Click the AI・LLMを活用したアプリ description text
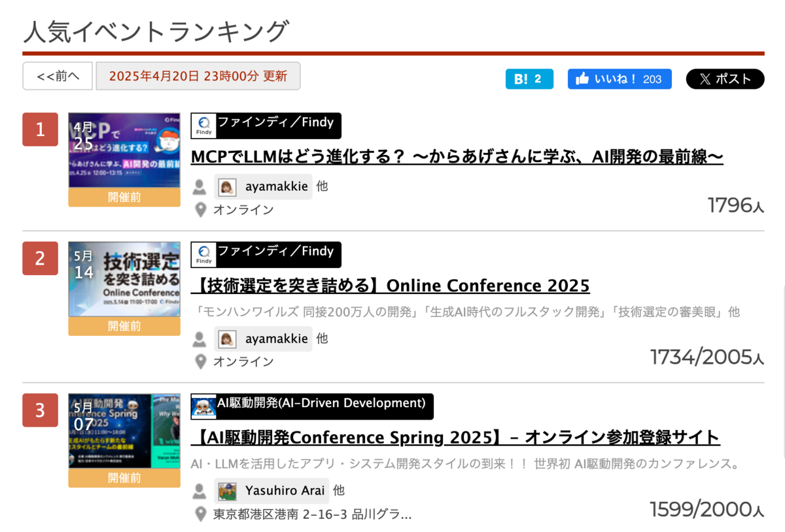Viewport: 785px width, 532px height. pyautogui.click(x=465, y=464)
